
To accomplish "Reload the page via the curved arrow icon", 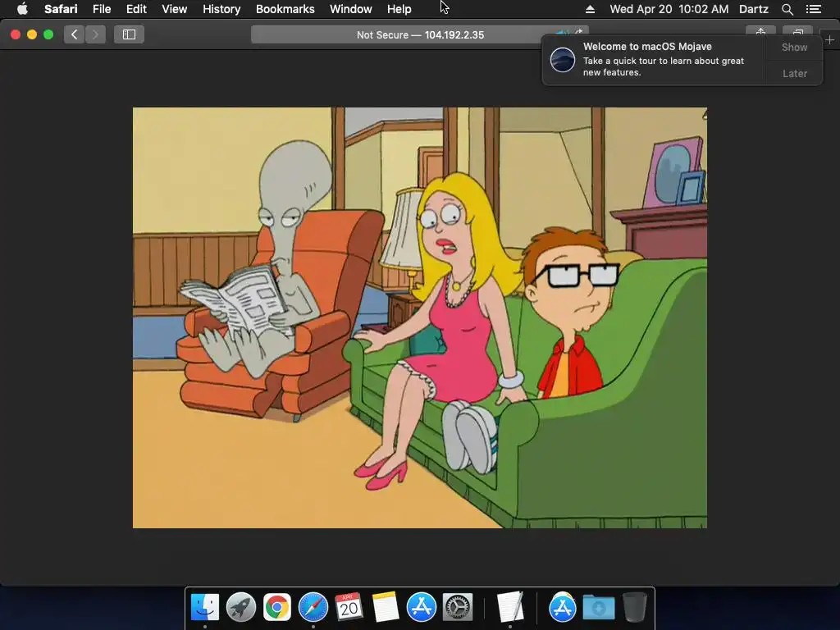I will pyautogui.click(x=578, y=32).
